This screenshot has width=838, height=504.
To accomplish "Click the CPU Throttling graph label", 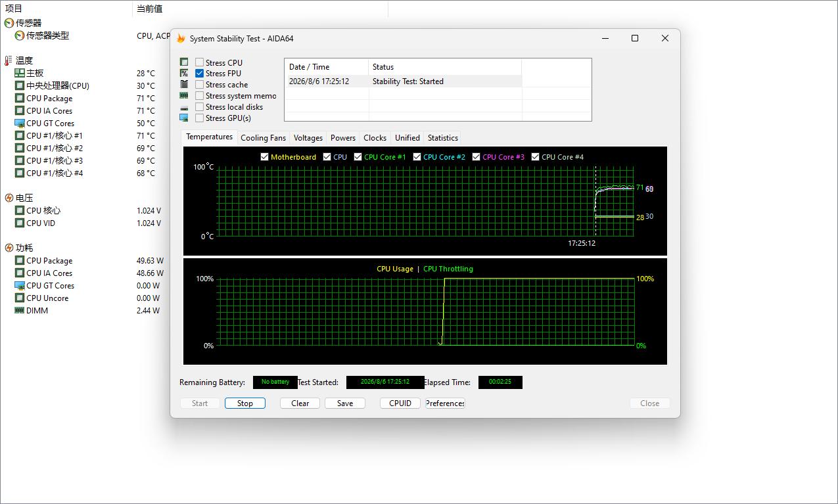I will pyautogui.click(x=448, y=269).
